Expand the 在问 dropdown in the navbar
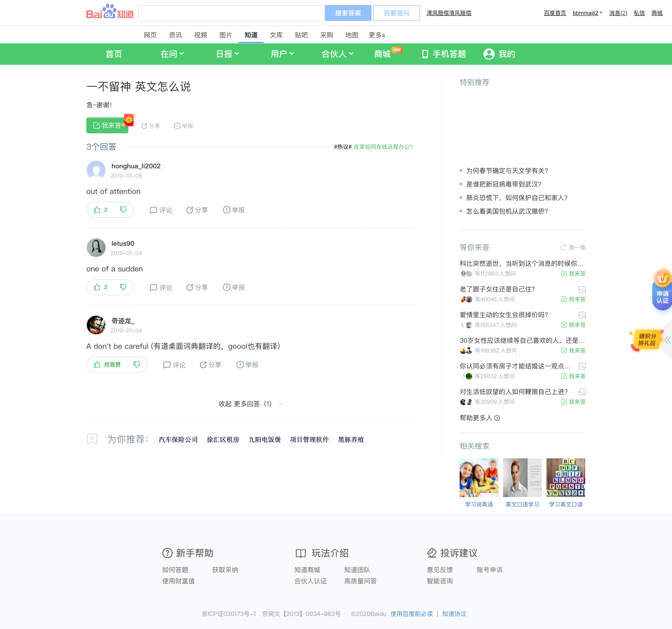The height and width of the screenshot is (629, 672). [x=172, y=54]
